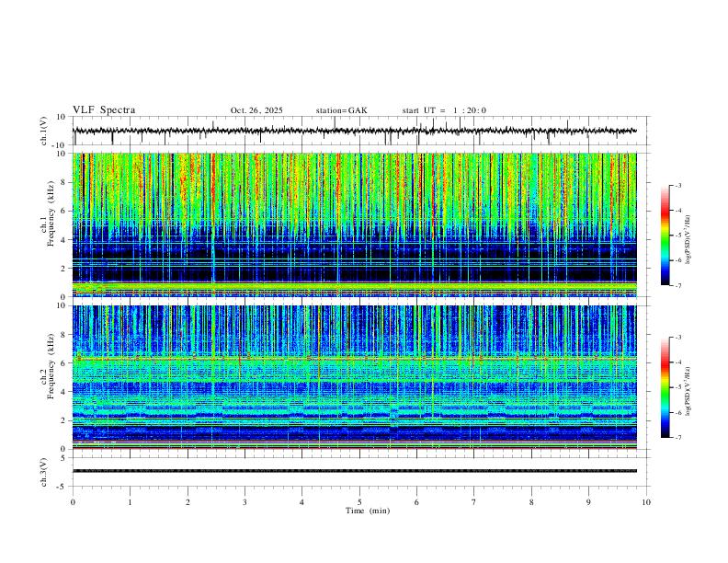Click the '-7' tick on the lower colorbar

tap(677, 438)
